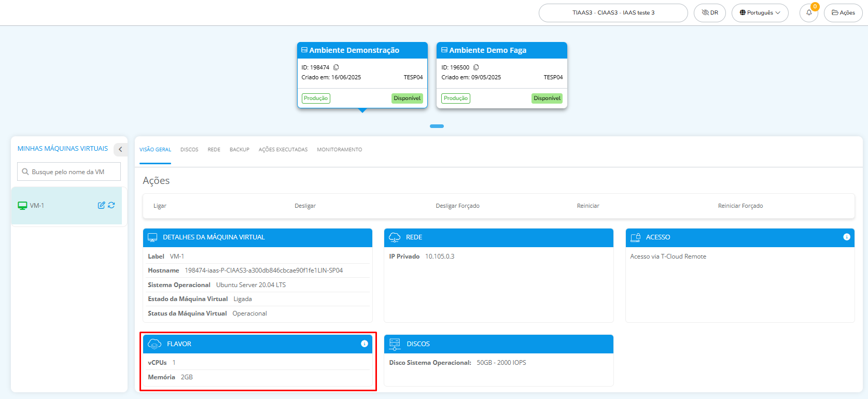The height and width of the screenshot is (399, 868).
Task: Click the IP Privado value 10.105.0.3
Action: tap(440, 256)
